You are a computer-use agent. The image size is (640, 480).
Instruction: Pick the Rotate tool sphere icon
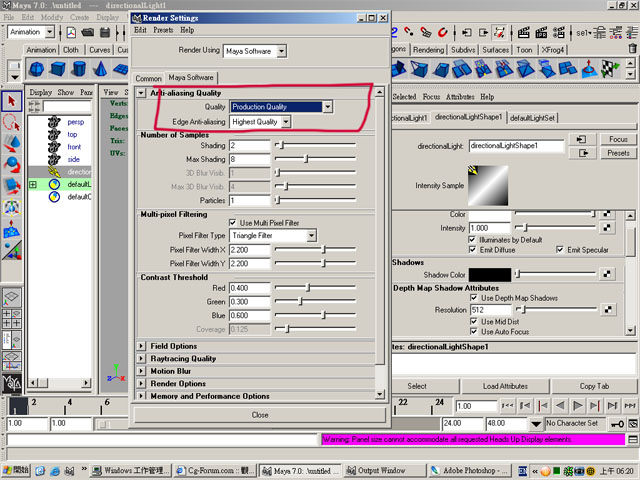[11, 164]
